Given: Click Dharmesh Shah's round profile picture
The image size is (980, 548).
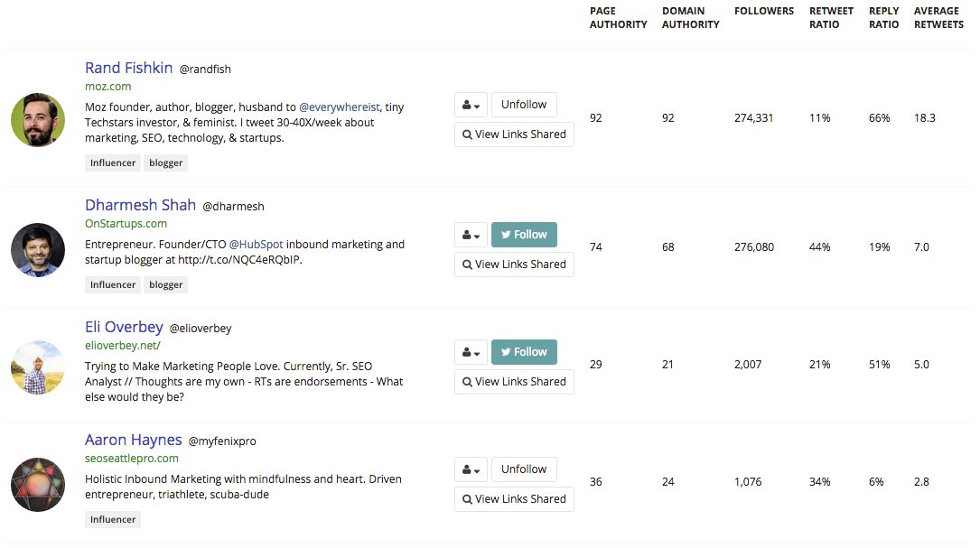Looking at the screenshot, I should coord(38,250).
